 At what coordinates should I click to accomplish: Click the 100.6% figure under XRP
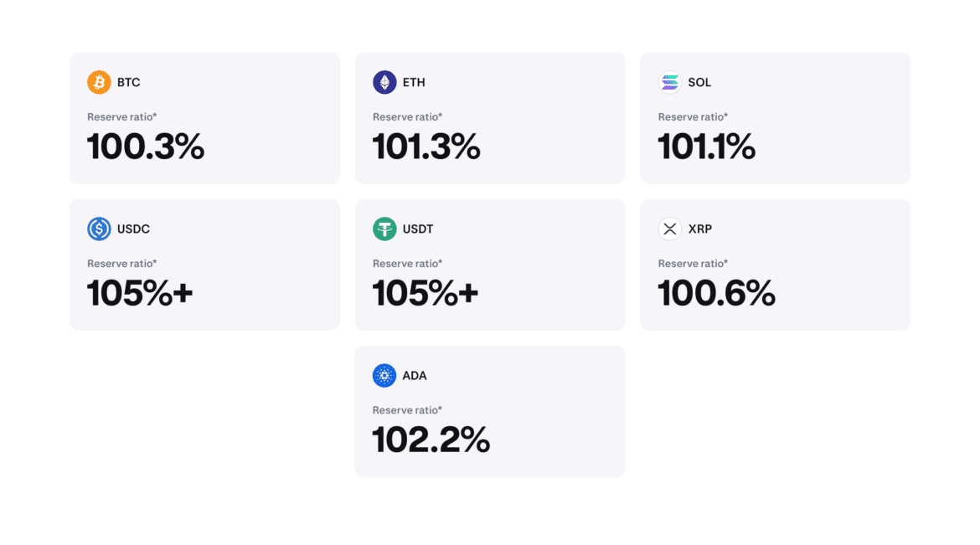tap(717, 294)
